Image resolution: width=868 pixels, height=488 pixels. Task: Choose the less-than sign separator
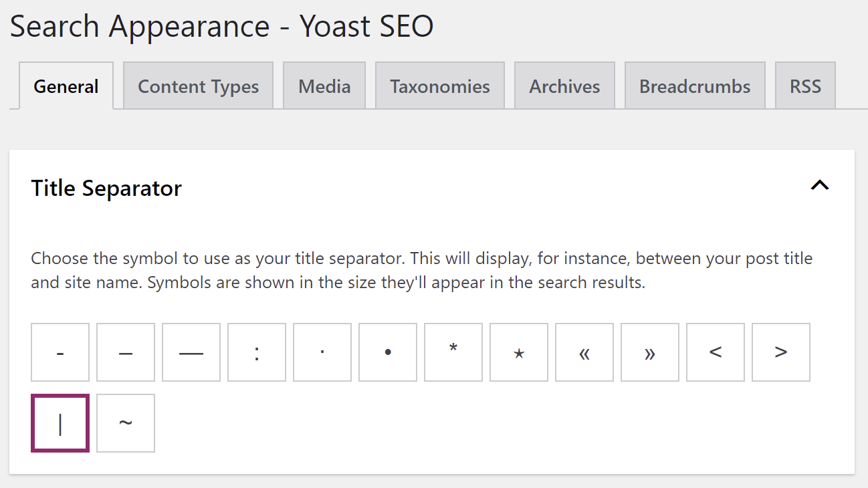coord(716,352)
